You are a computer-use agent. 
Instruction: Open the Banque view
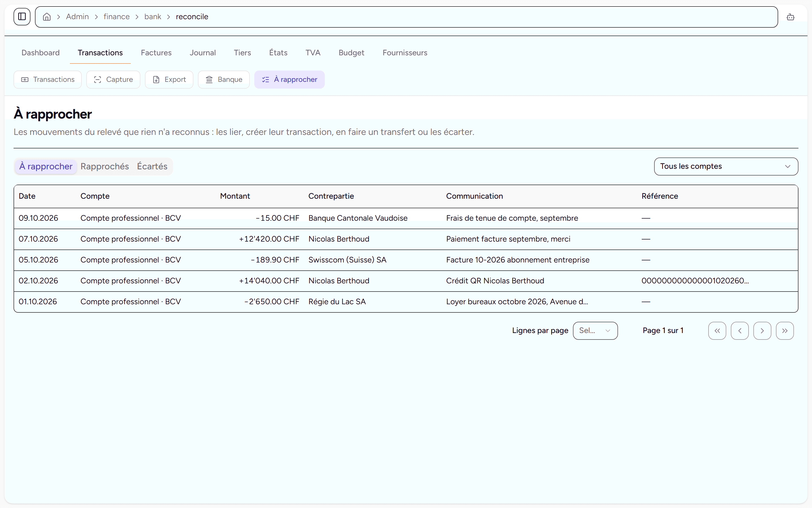click(x=224, y=80)
